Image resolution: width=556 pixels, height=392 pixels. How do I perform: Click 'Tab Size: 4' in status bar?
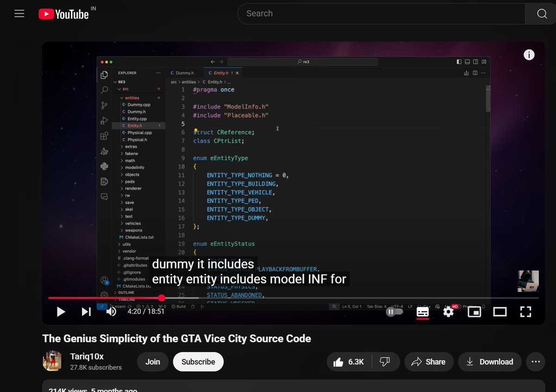(376, 307)
